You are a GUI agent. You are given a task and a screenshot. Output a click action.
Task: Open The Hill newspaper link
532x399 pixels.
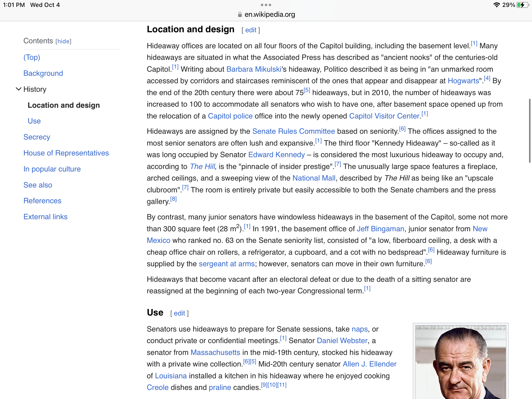tap(202, 166)
